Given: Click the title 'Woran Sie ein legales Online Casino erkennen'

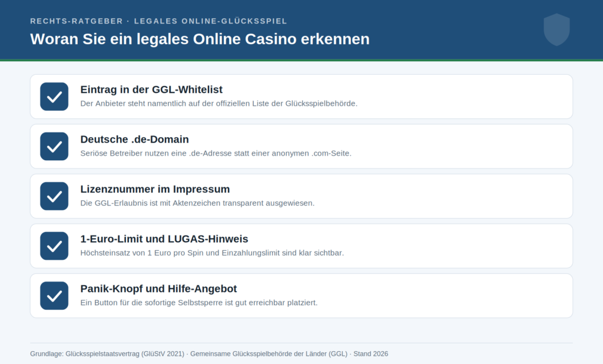Looking at the screenshot, I should 200,39.
